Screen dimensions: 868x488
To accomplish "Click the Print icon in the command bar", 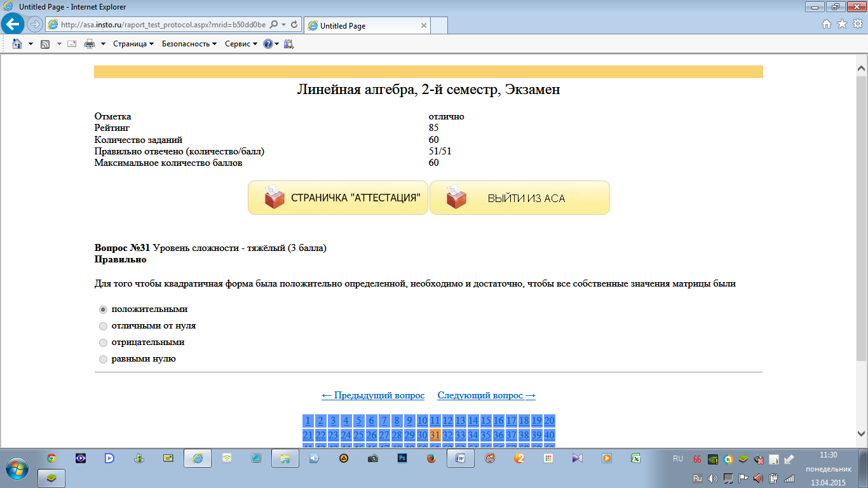I will [x=90, y=44].
